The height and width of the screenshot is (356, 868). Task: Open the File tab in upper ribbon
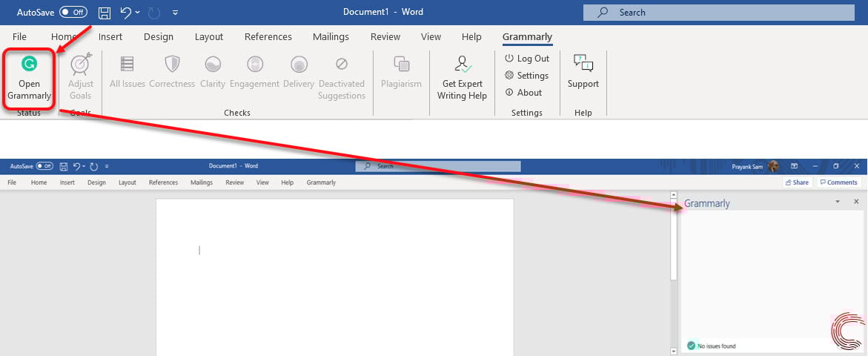19,36
